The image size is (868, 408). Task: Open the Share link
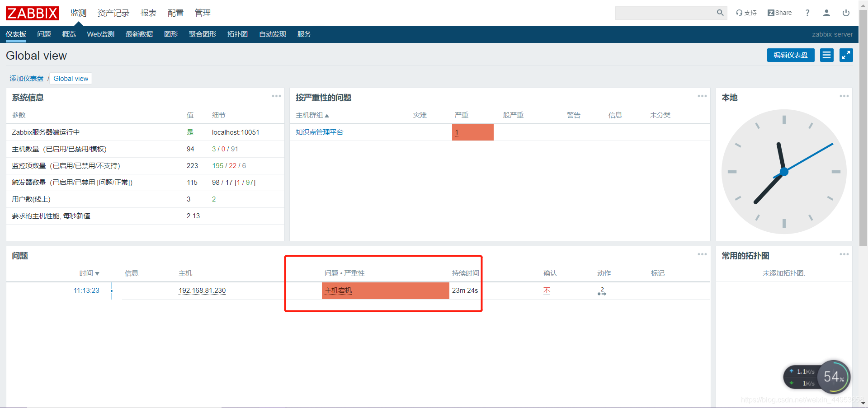click(x=780, y=13)
